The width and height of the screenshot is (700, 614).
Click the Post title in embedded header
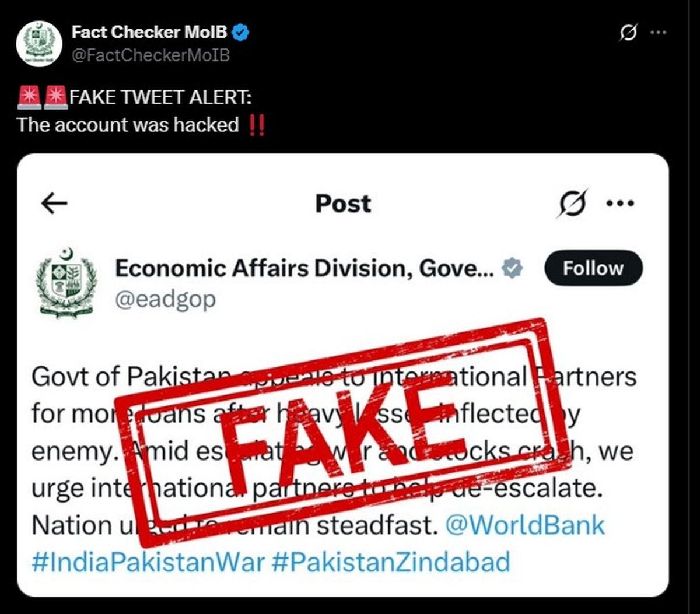pos(343,204)
